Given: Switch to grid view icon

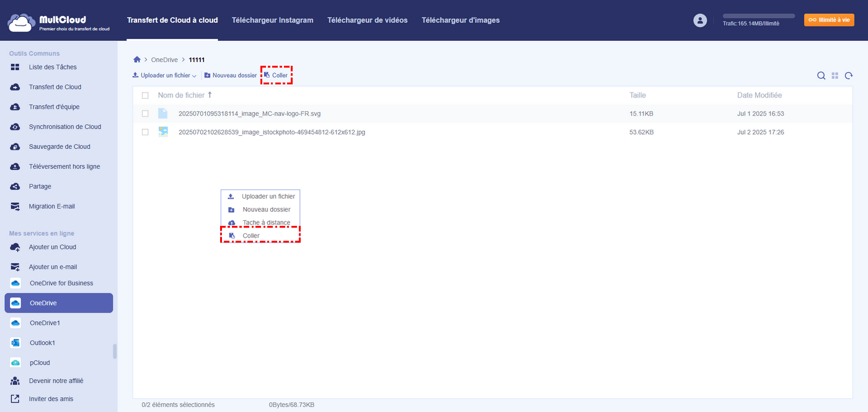Looking at the screenshot, I should 835,76.
